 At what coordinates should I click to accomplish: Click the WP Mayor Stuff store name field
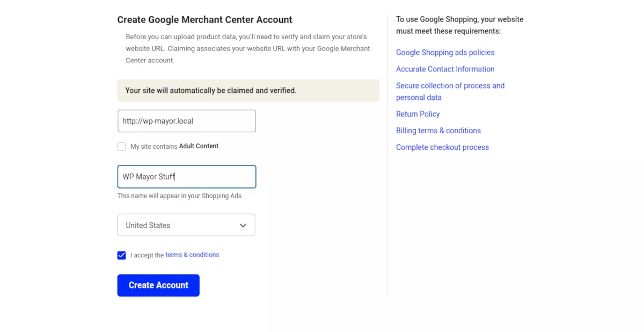(187, 177)
